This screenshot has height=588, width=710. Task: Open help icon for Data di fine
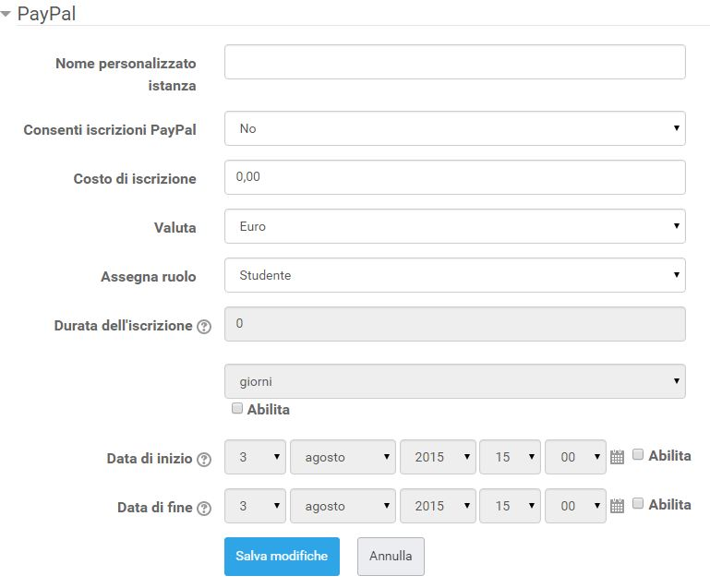click(204, 509)
